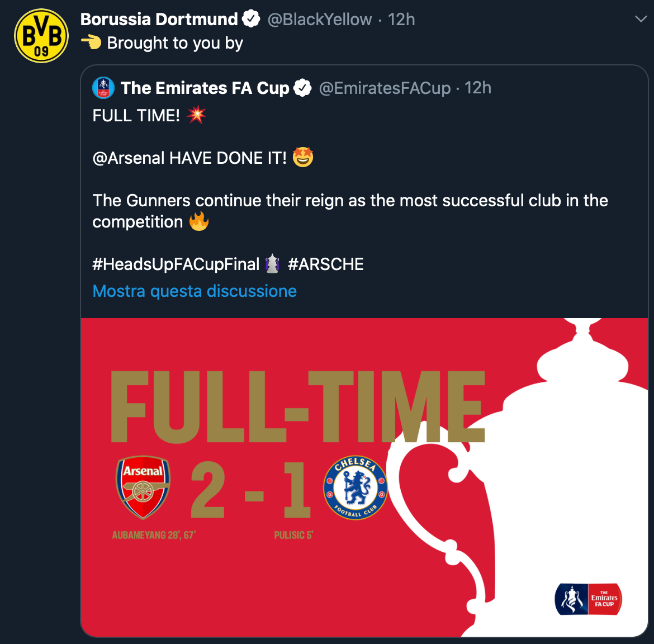Click 'Mostra questa discussione' link
Viewport: 654px width, 644px height.
195,291
